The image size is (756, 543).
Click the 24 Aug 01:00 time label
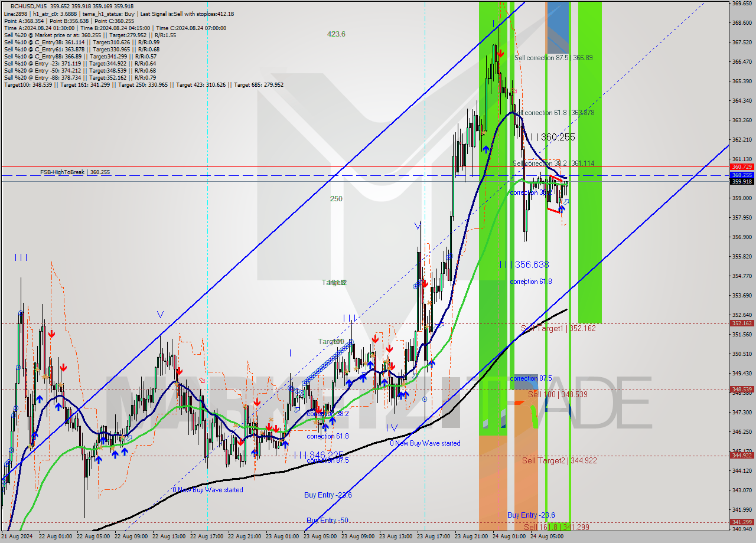coord(509,537)
